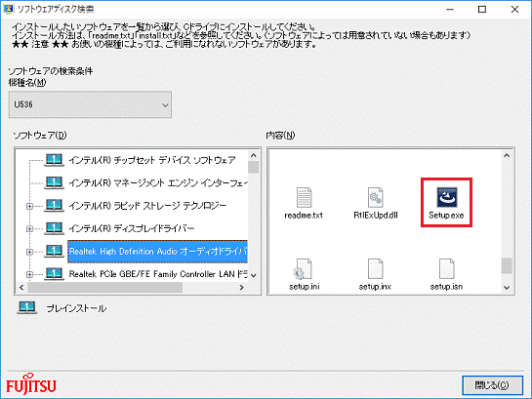The width and height of the screenshot is (532, 399).
Task: Click the 閉じる(C) button
Action: [x=492, y=385]
